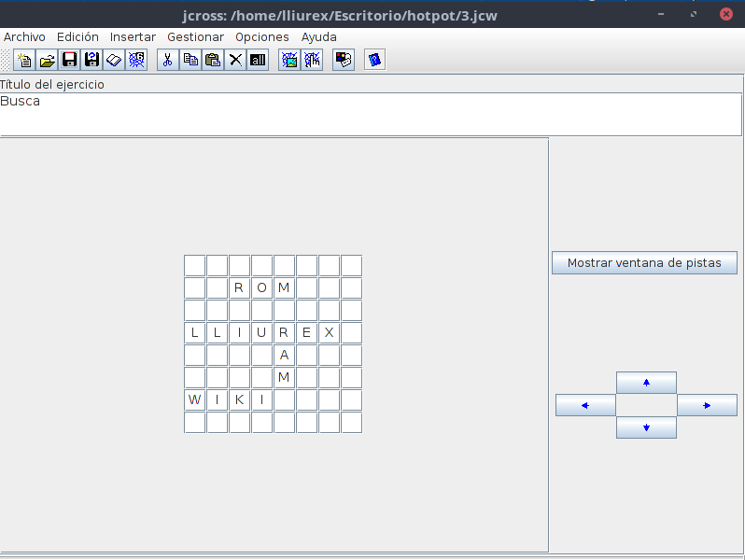Create a new file via toolbar icon
This screenshot has height=560, width=745.
(x=24, y=60)
